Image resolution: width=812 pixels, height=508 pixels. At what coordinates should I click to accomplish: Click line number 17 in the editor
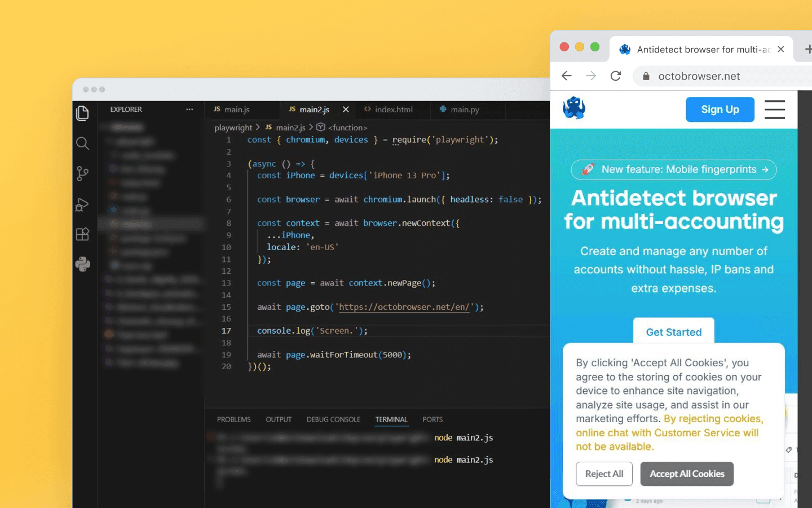(x=226, y=331)
